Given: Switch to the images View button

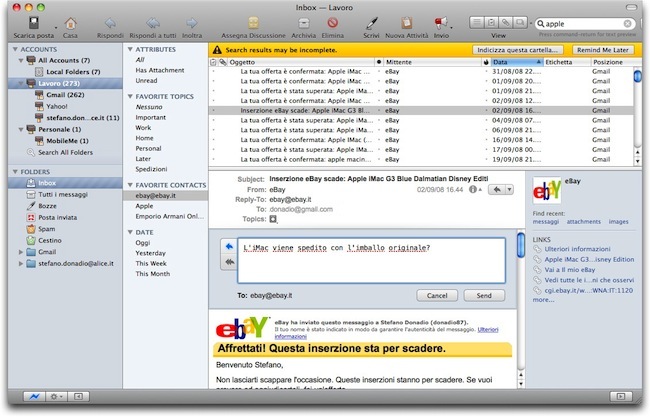Looking at the screenshot, I should (x=519, y=23).
